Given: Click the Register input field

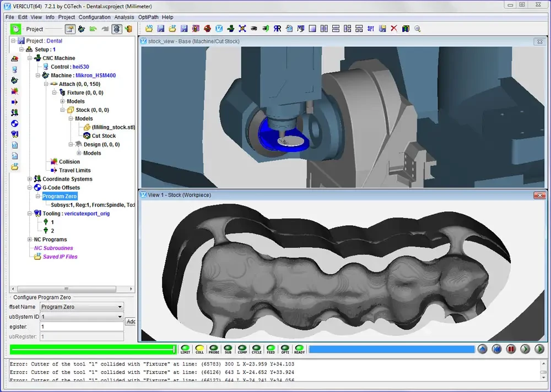Looking at the screenshot, I should [x=82, y=326].
